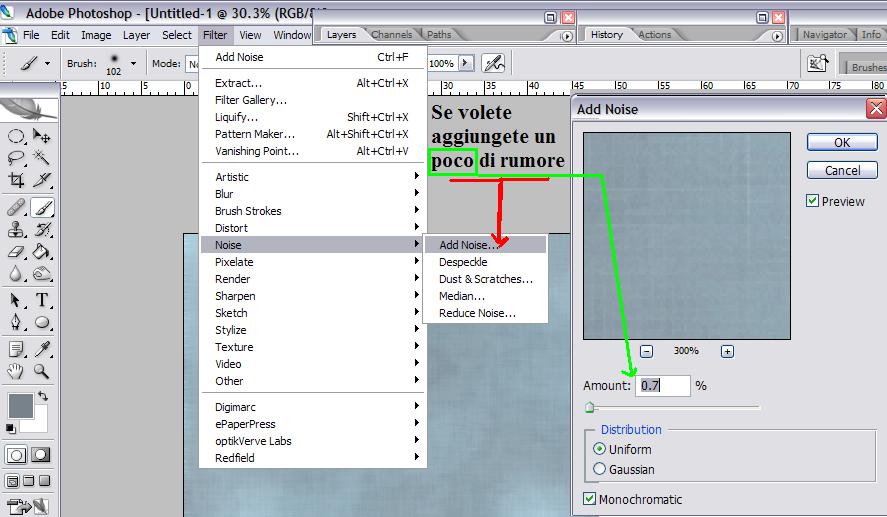Switch to Standard edit mode
Screen dimensions: 887x517
tap(16, 455)
